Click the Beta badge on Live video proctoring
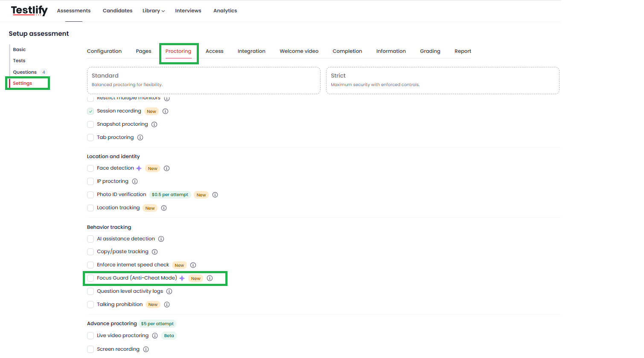The height and width of the screenshot is (358, 644). (169, 336)
